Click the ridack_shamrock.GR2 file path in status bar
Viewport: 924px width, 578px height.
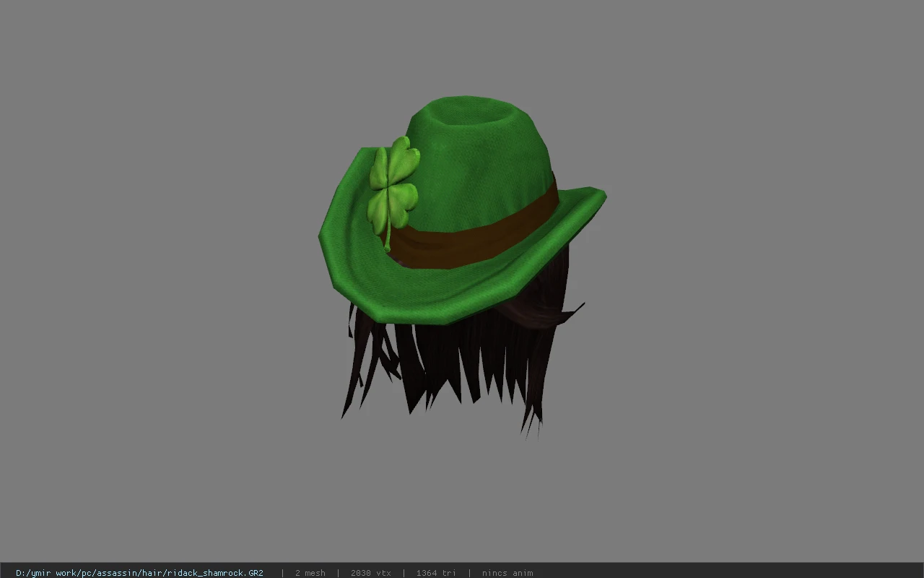[x=139, y=573]
